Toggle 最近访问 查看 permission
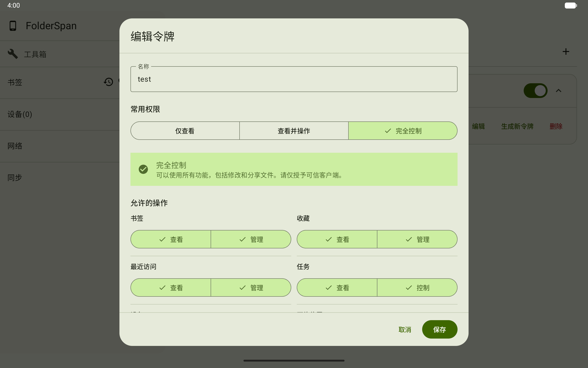Viewport: 588px width, 368px height. coord(171,287)
